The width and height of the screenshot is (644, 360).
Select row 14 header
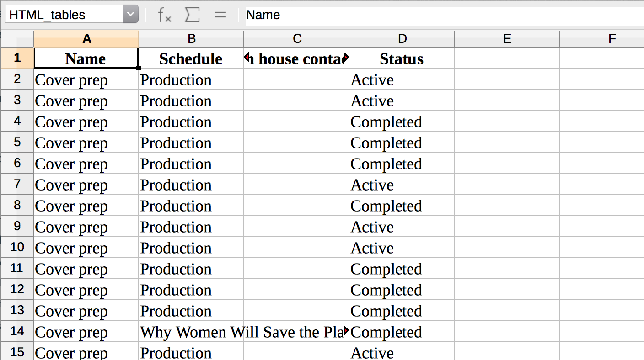point(17,332)
